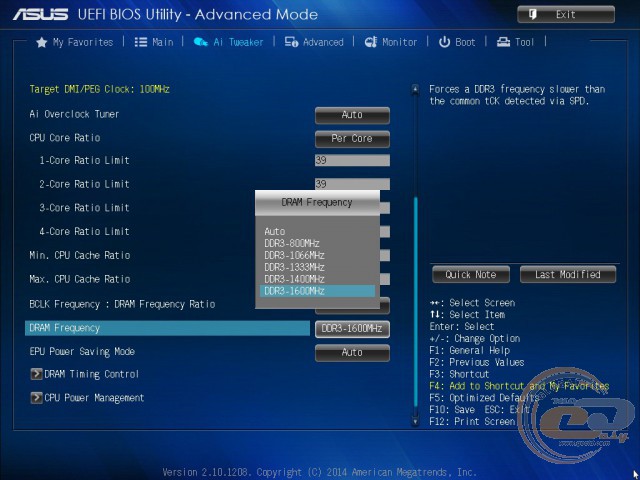
Task: Select EPU Power Saving Mode label
Action: coord(82,351)
